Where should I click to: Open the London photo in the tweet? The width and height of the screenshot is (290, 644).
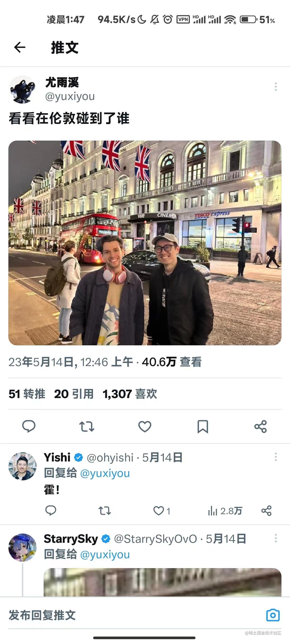tap(145, 243)
